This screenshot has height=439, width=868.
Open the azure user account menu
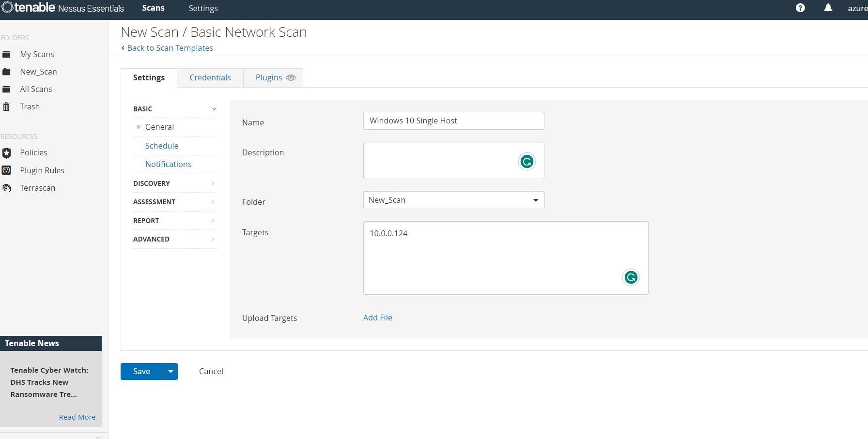tap(857, 8)
